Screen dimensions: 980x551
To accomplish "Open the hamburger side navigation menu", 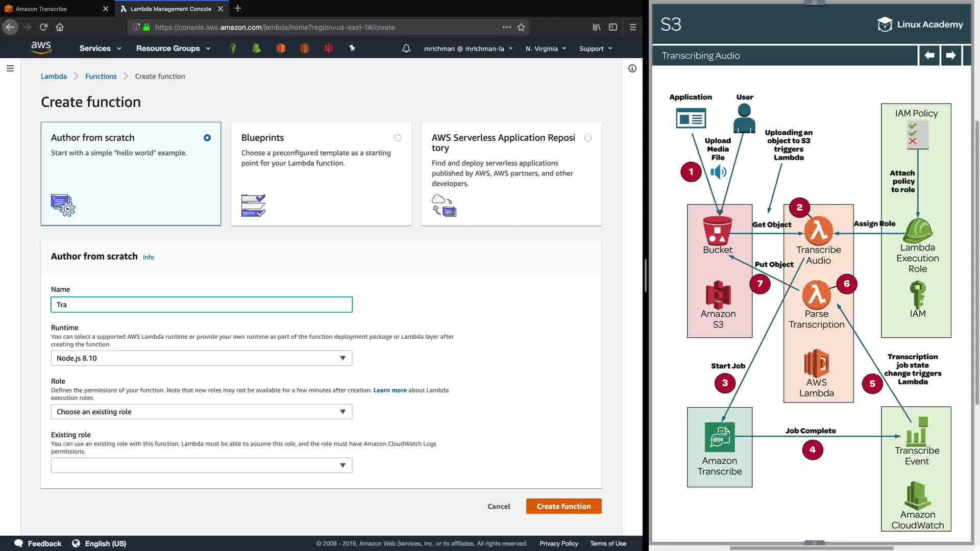I will click(x=10, y=68).
